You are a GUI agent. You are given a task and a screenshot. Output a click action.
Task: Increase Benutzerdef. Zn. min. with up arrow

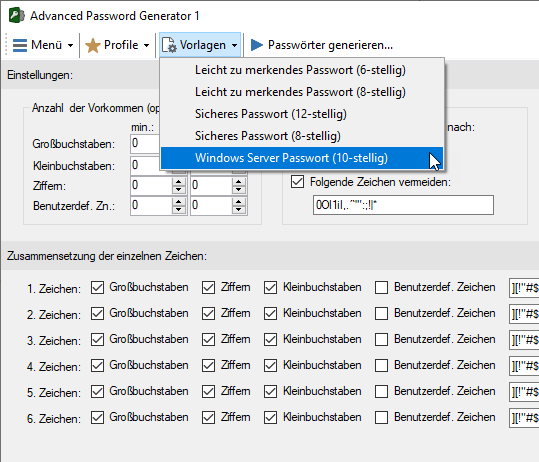pos(178,201)
